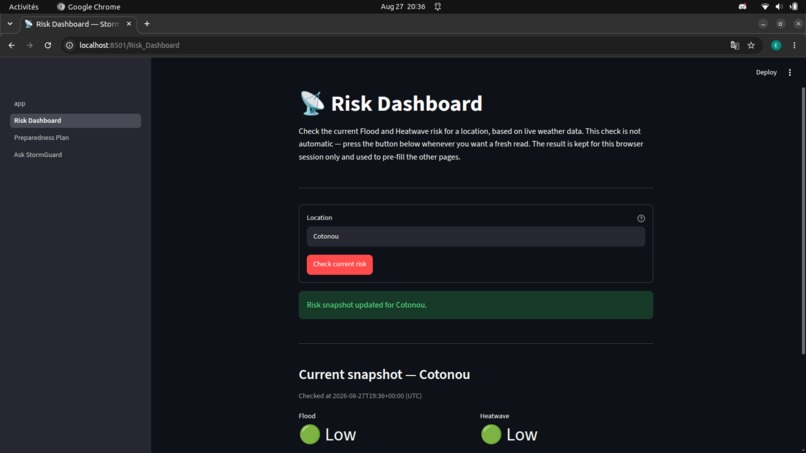The width and height of the screenshot is (806, 453).
Task: Select Risk Dashboard in the sidebar
Action: [x=75, y=120]
